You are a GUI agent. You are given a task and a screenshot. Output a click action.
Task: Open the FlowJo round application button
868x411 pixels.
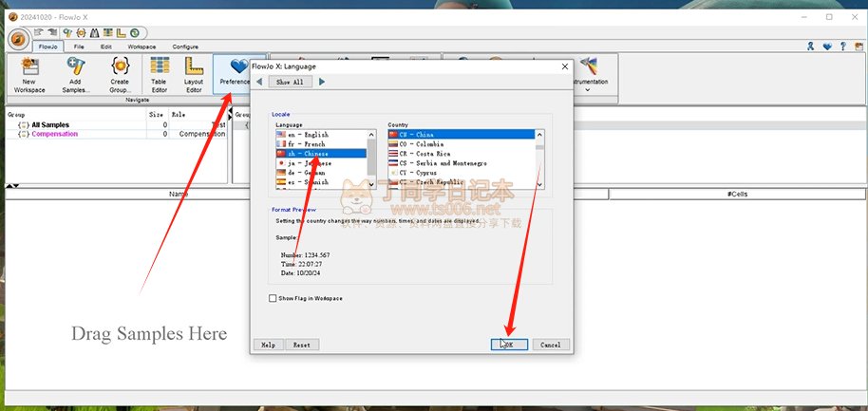(x=18, y=39)
